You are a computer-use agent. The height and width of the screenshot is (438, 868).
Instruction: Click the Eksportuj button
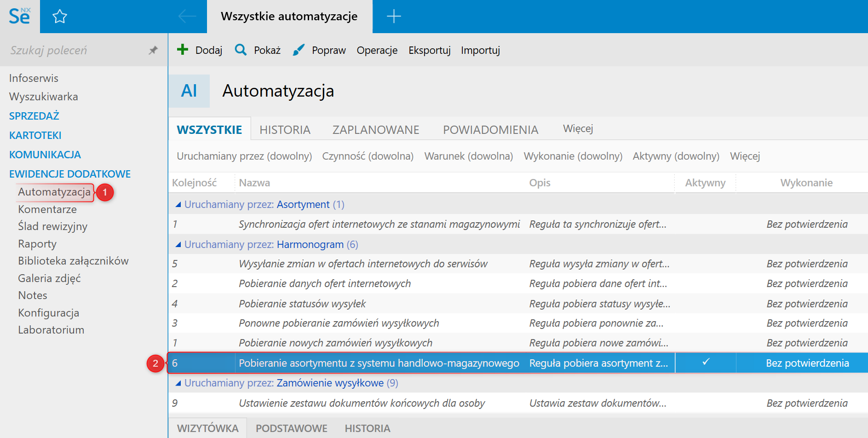(429, 50)
